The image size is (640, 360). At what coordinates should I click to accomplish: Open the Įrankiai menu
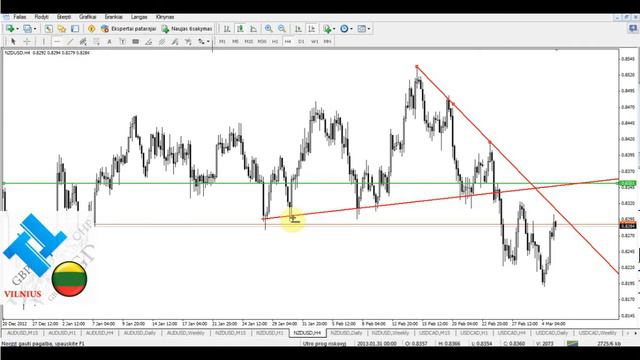tap(113, 17)
